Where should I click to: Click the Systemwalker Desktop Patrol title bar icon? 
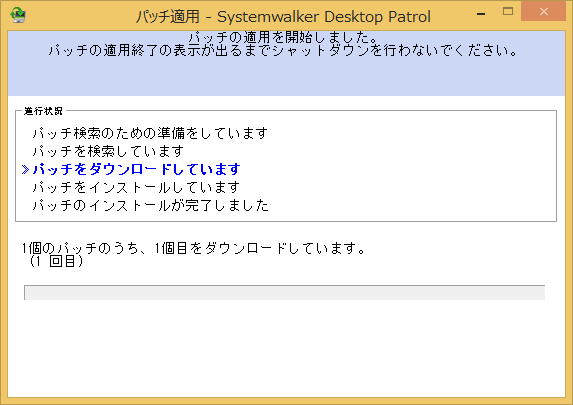coord(18,16)
